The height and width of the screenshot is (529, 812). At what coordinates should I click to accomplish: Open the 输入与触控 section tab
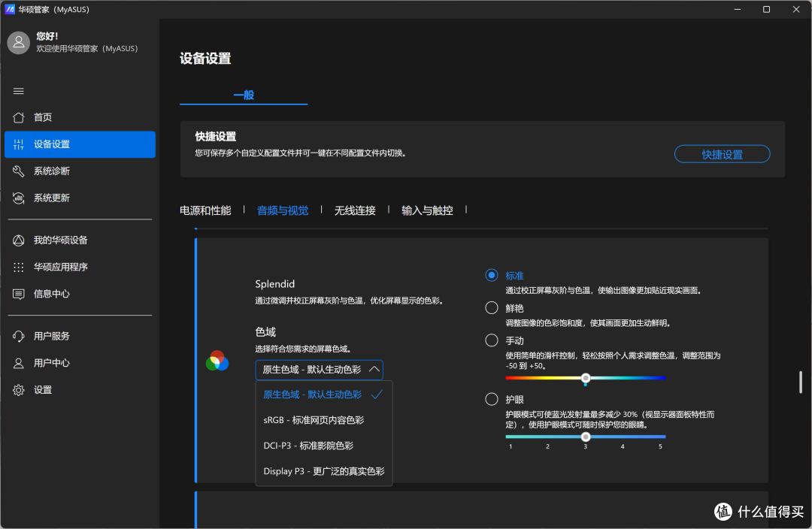(x=427, y=210)
